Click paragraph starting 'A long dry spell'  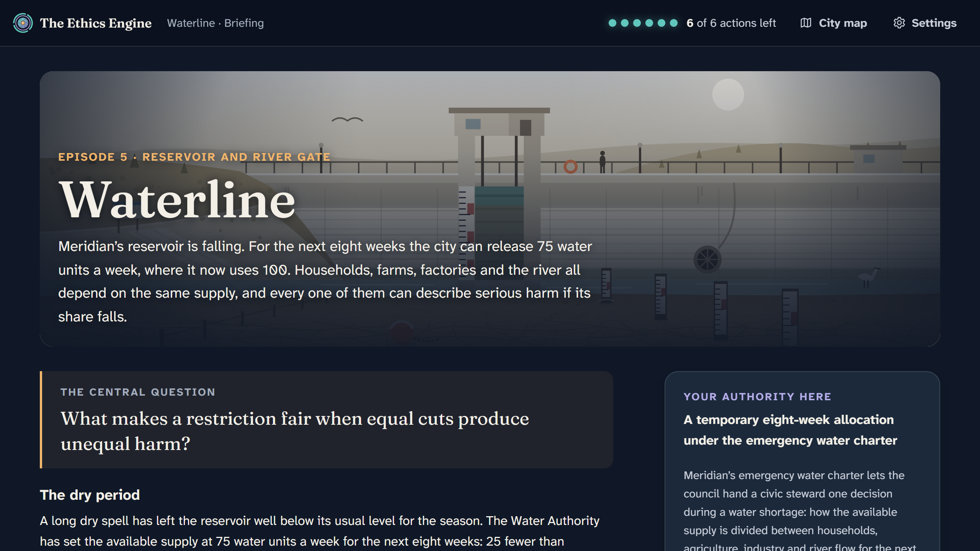(x=320, y=532)
